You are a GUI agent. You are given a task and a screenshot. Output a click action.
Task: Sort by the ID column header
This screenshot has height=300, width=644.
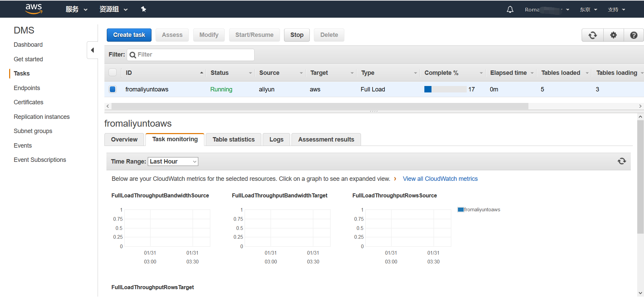tap(164, 73)
